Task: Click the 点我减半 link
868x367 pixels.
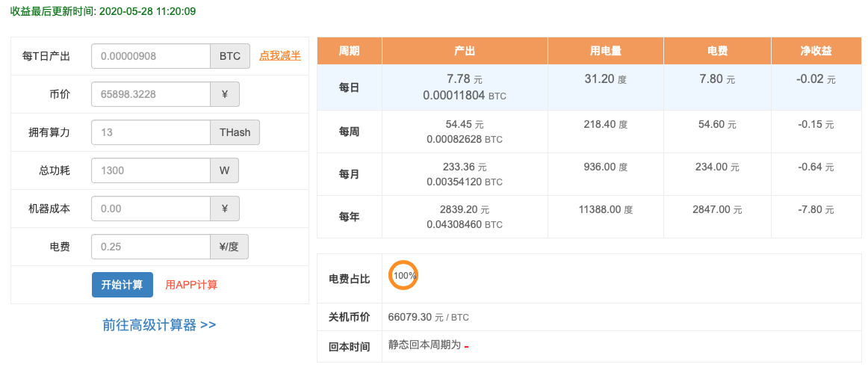Action: (280, 55)
